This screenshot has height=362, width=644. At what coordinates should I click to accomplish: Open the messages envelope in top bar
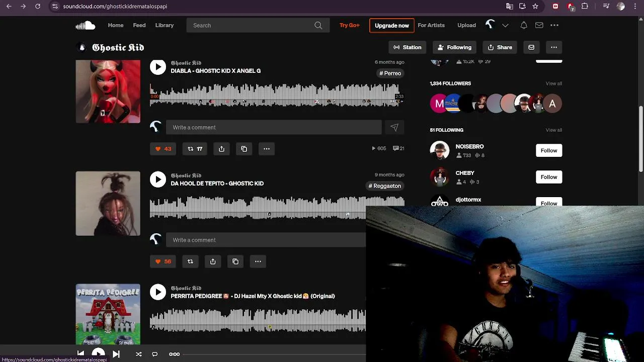point(539,25)
